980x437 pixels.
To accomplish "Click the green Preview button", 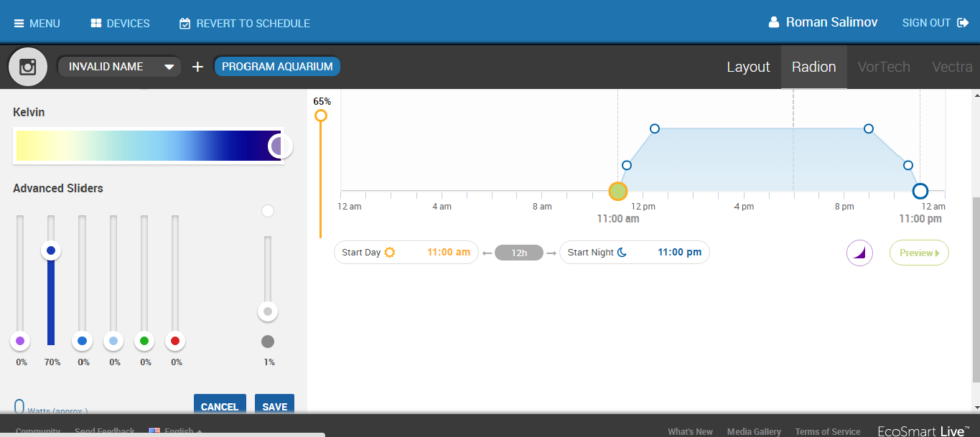I will coord(919,253).
